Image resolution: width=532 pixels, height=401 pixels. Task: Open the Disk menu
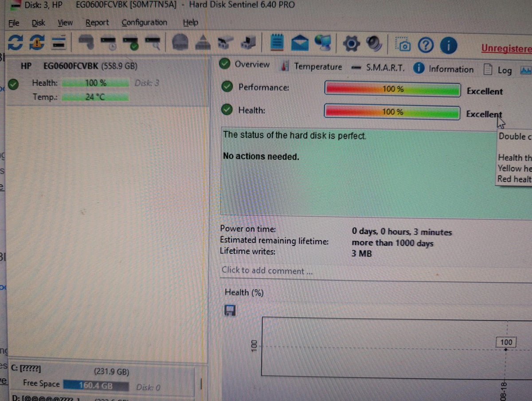(x=38, y=23)
